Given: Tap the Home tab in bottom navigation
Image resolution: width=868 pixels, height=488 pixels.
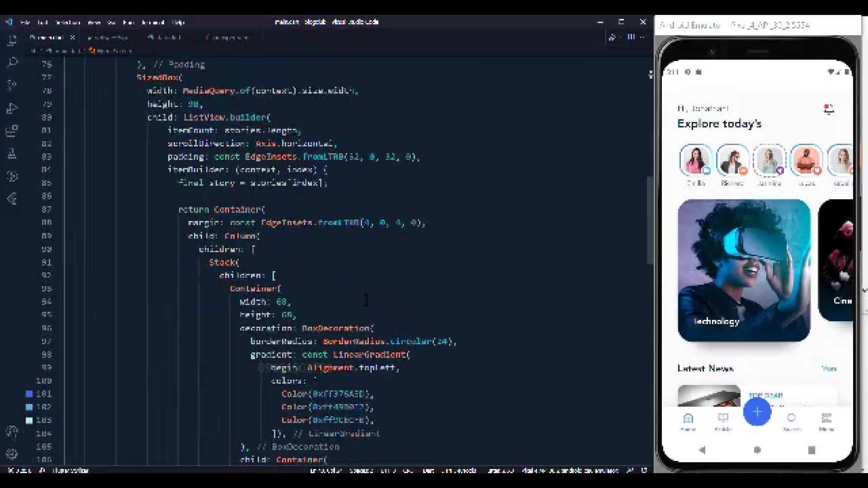Looking at the screenshot, I should coord(688,422).
